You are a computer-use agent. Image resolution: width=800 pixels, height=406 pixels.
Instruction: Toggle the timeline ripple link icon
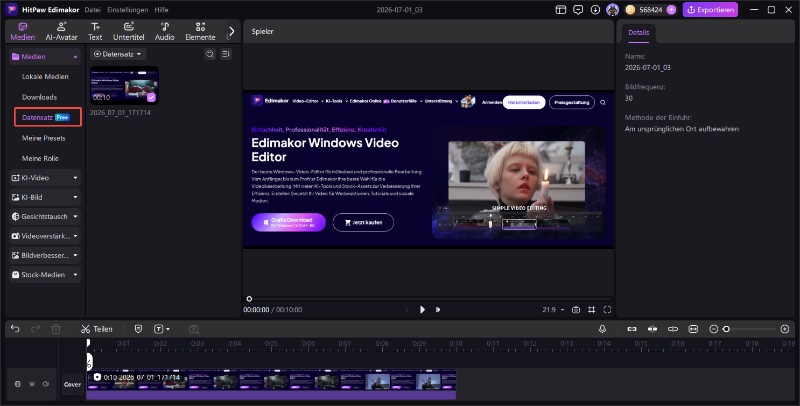(673, 329)
